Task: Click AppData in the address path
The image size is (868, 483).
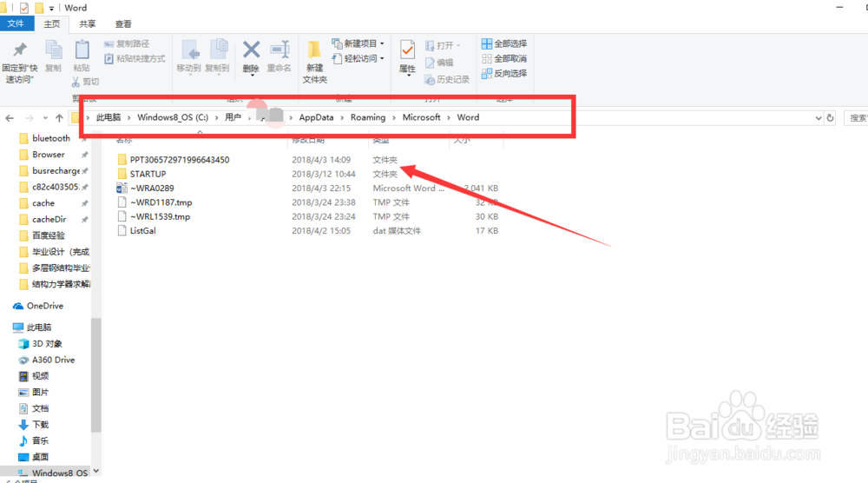Action: pyautogui.click(x=316, y=117)
